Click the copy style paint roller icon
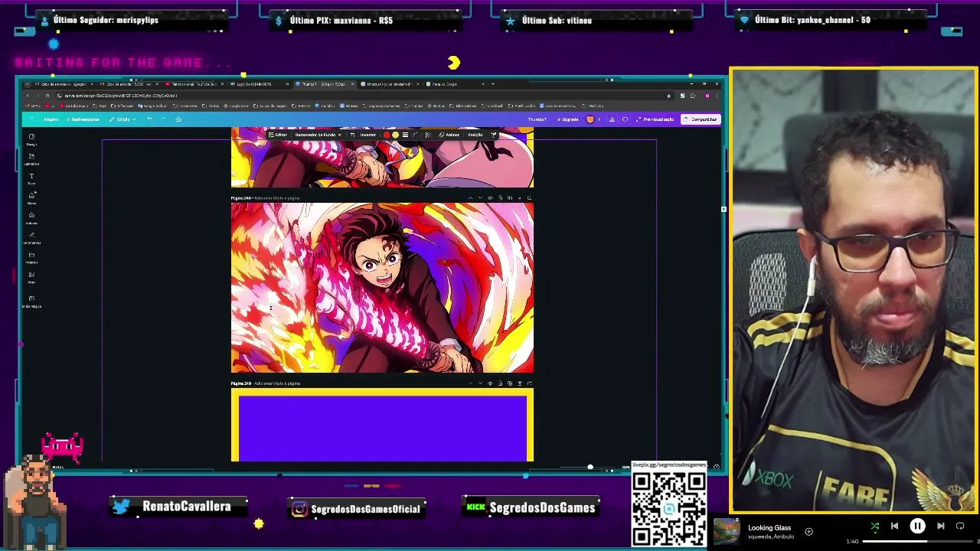The width and height of the screenshot is (980, 551). [494, 135]
